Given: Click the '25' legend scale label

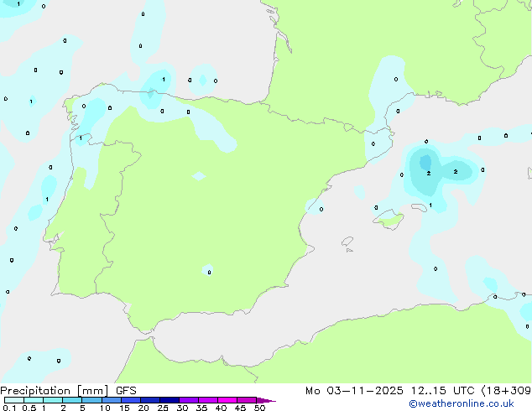Looking at the screenshot, I should (x=163, y=408).
